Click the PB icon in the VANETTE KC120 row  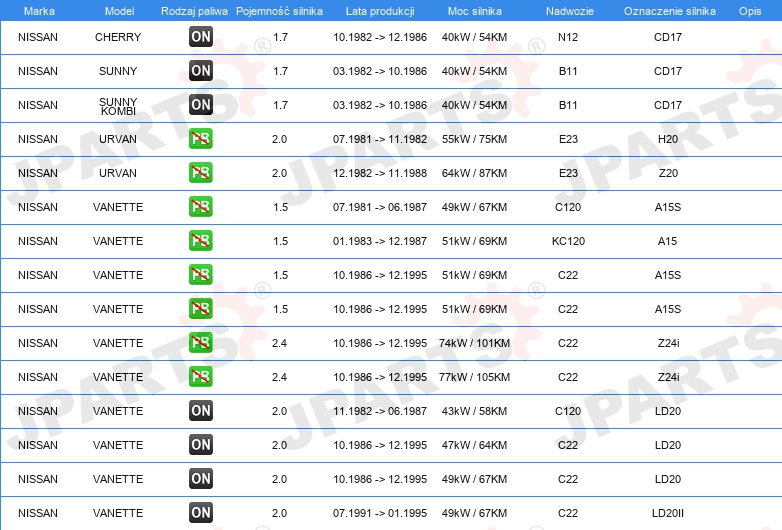point(200,240)
